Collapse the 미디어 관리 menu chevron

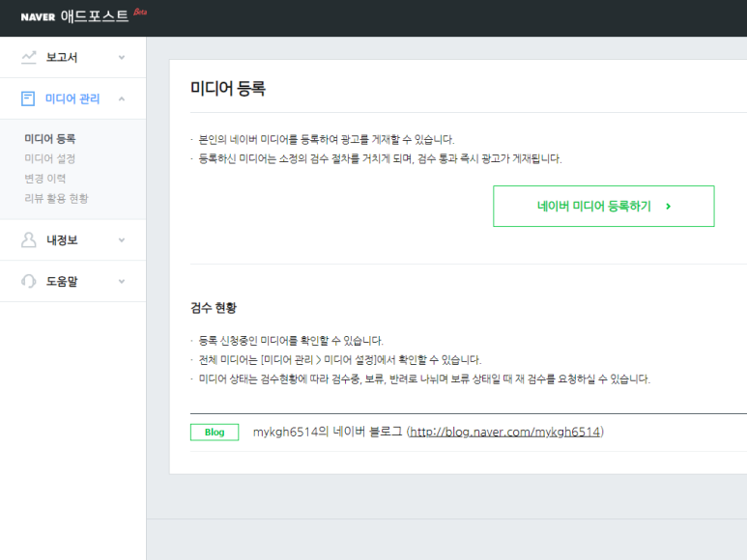[x=122, y=98]
